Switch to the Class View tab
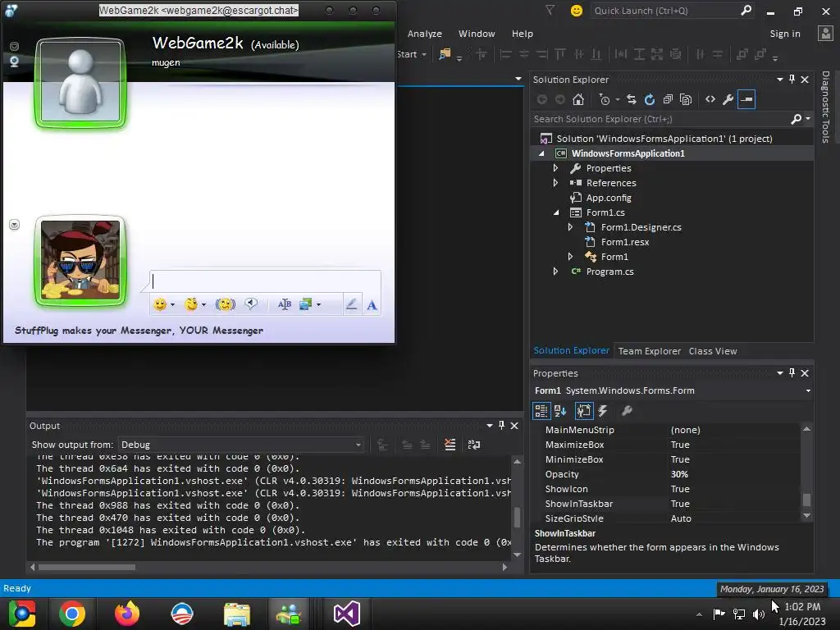 point(713,351)
